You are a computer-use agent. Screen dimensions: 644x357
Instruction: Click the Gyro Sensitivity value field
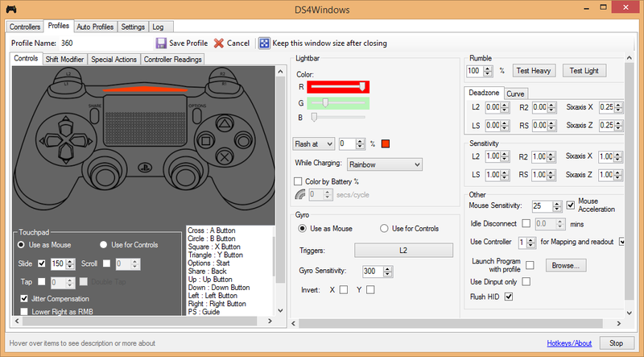point(373,271)
